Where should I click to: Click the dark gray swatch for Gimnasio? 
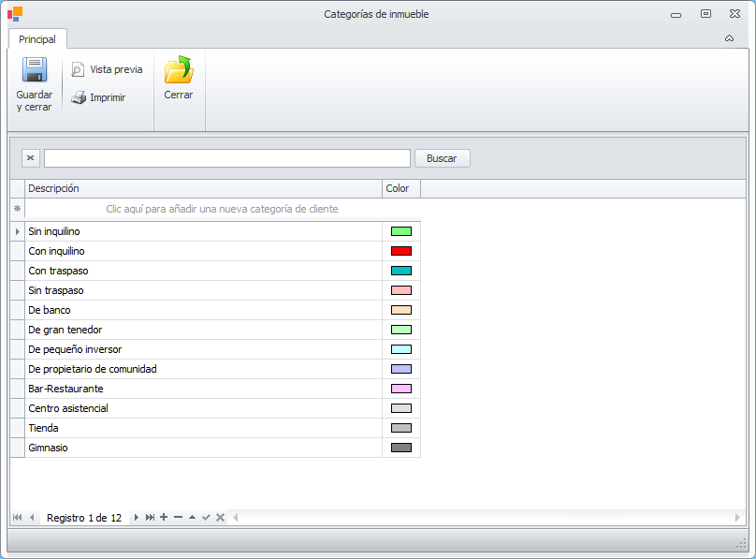401,448
